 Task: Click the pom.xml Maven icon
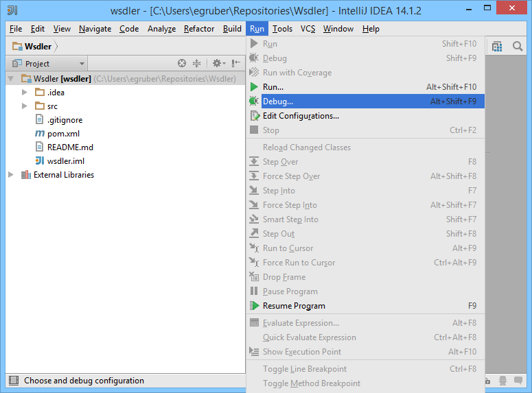(40, 133)
